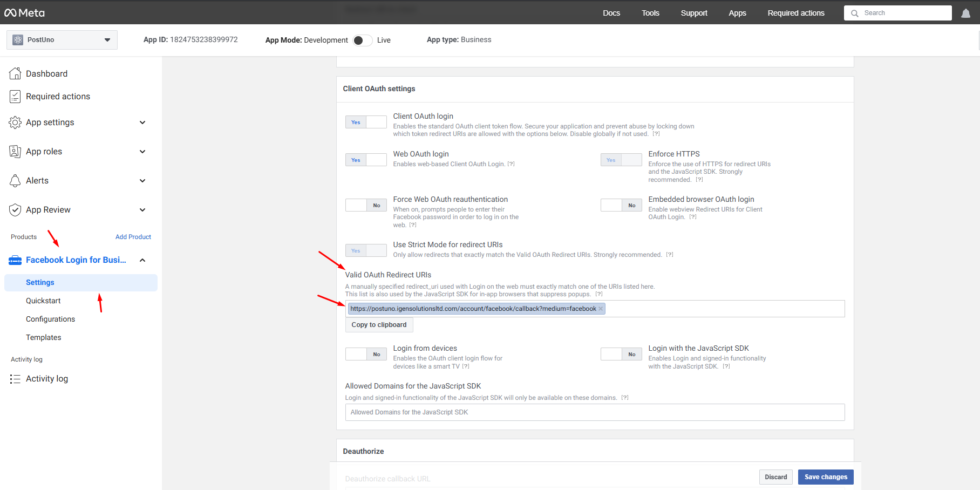Remove the redirect URI with x icon
Viewport: 980px width, 490px height.
[601, 309]
